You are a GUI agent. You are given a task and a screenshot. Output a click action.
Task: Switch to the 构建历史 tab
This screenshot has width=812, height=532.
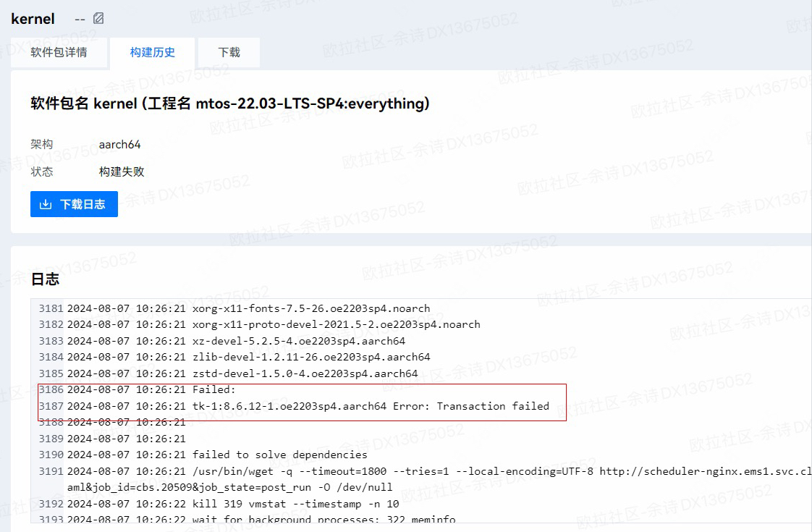(x=152, y=53)
